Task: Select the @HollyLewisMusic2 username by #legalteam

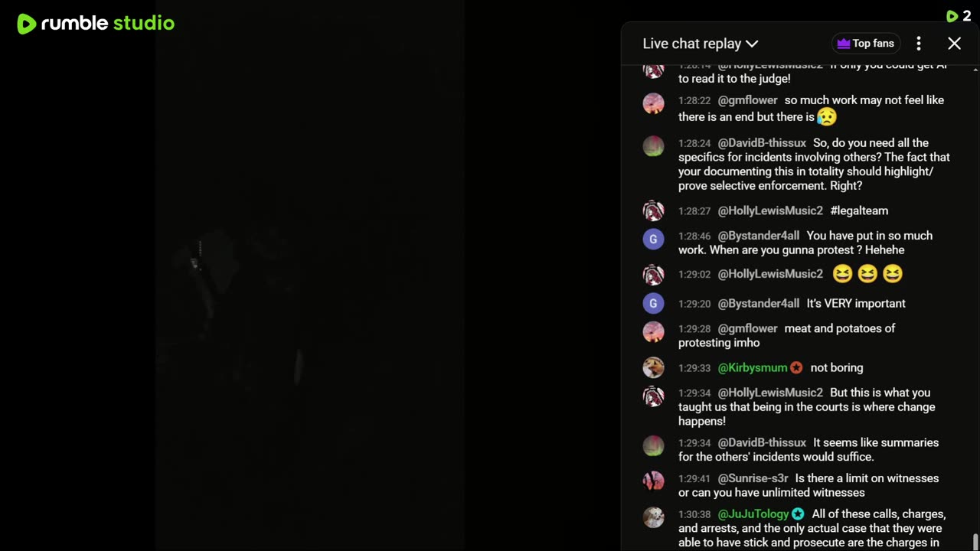Action: click(x=770, y=210)
